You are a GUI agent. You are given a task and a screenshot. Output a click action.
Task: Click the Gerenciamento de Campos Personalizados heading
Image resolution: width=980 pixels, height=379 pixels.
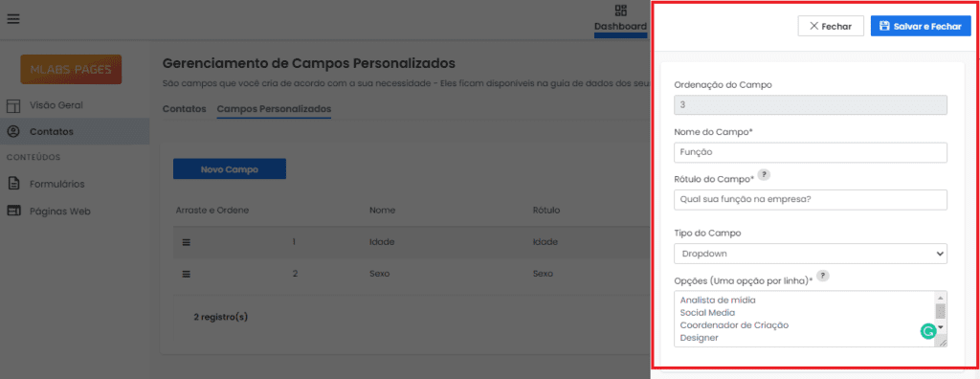pos(309,63)
